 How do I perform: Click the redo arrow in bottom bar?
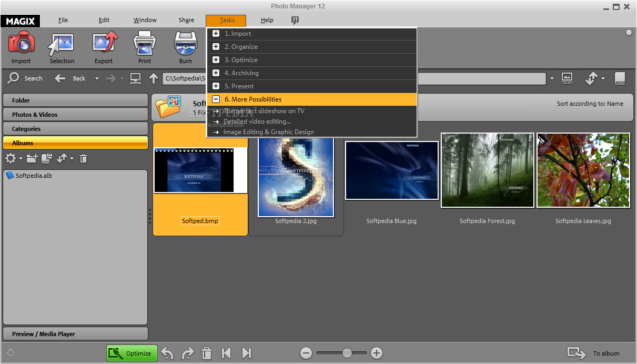click(187, 353)
